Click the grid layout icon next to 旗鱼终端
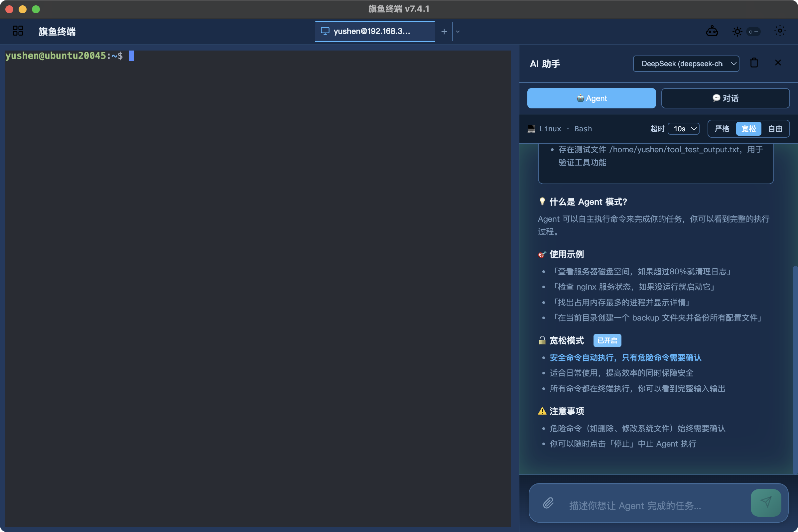The image size is (798, 532). [x=18, y=31]
